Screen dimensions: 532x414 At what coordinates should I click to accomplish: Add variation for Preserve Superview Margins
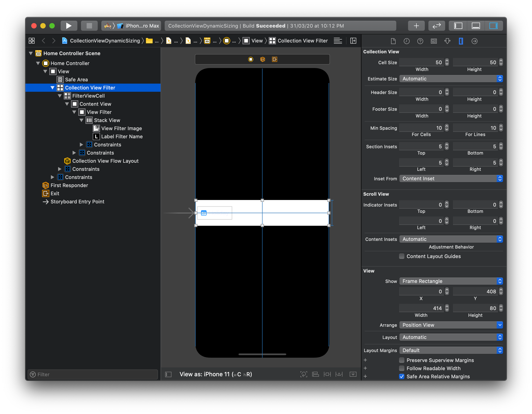click(x=365, y=360)
